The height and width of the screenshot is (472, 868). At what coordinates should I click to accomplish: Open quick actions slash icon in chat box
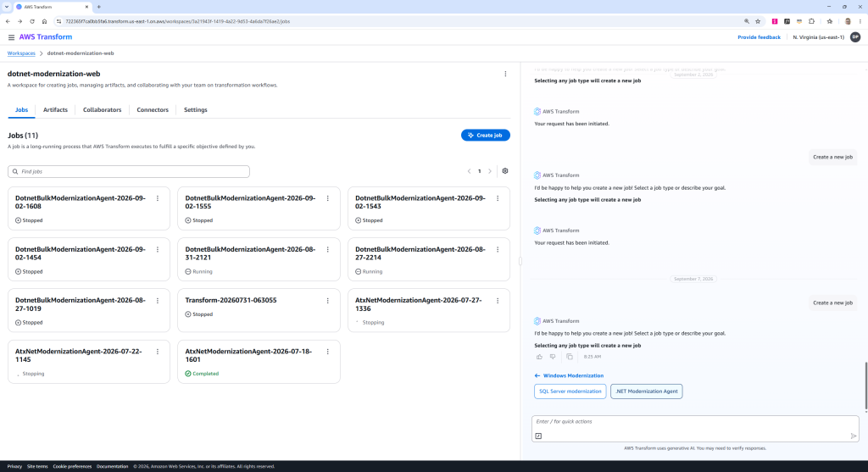[538, 436]
